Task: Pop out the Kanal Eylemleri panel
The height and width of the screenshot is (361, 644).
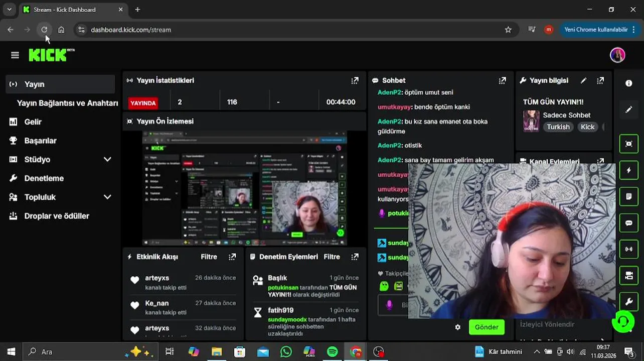Action: tap(600, 161)
